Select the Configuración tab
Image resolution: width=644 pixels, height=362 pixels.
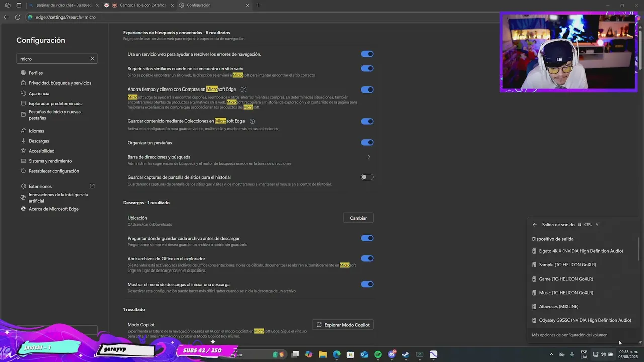pos(214,5)
